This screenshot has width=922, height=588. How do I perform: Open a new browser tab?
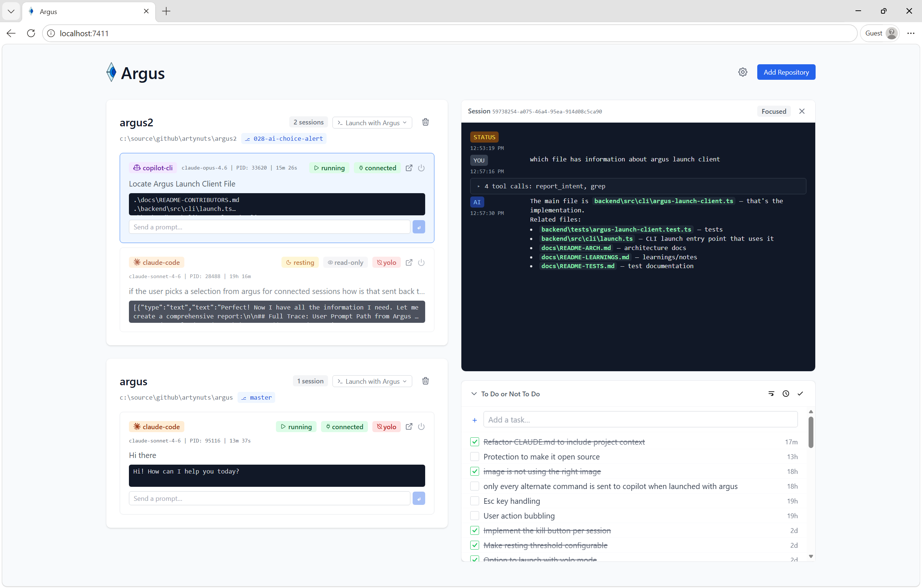click(x=166, y=11)
